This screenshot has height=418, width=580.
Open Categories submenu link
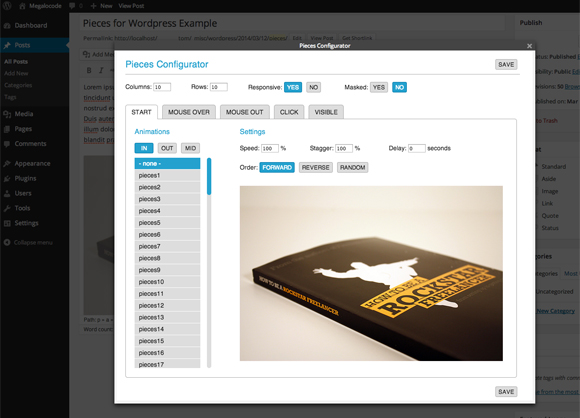pyautogui.click(x=18, y=85)
